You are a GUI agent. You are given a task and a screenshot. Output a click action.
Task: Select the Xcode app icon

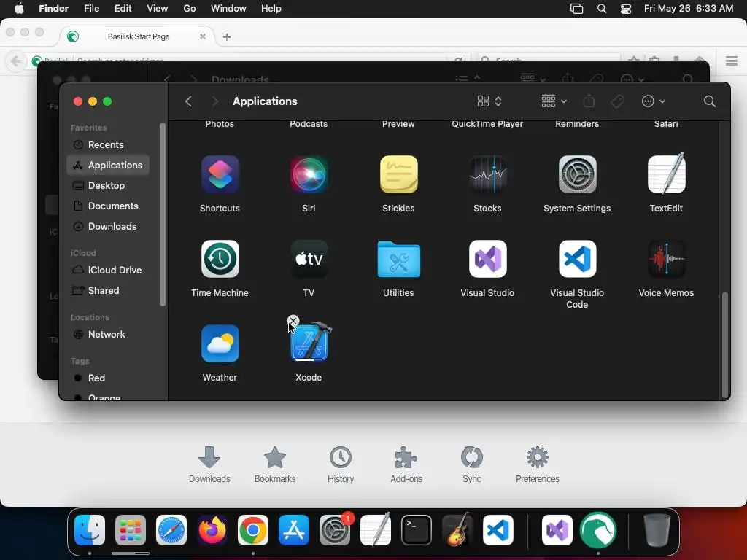310,342
